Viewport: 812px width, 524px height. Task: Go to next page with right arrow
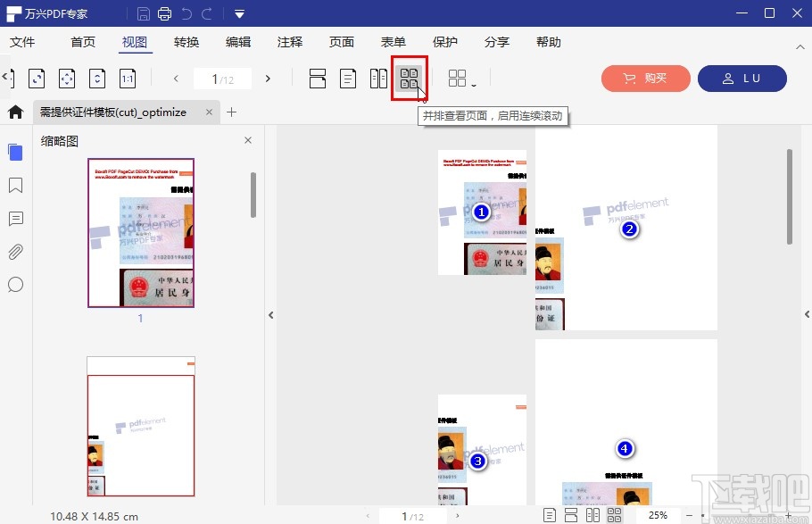pyautogui.click(x=269, y=79)
